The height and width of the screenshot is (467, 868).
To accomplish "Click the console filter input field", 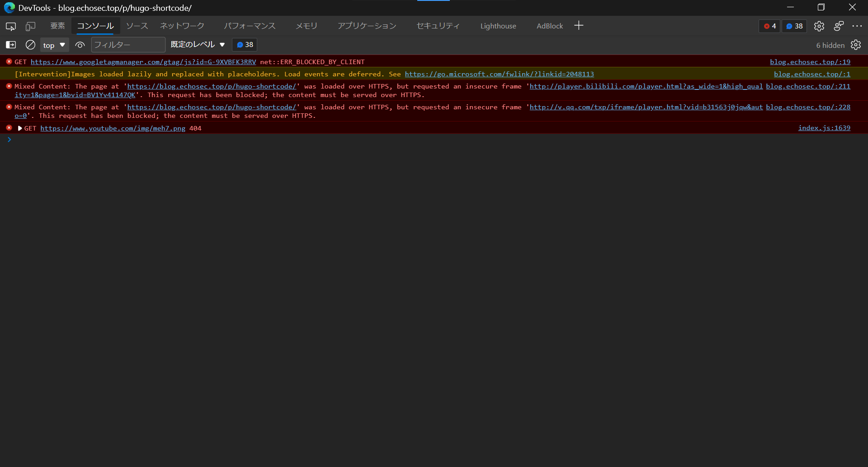I will tap(128, 45).
